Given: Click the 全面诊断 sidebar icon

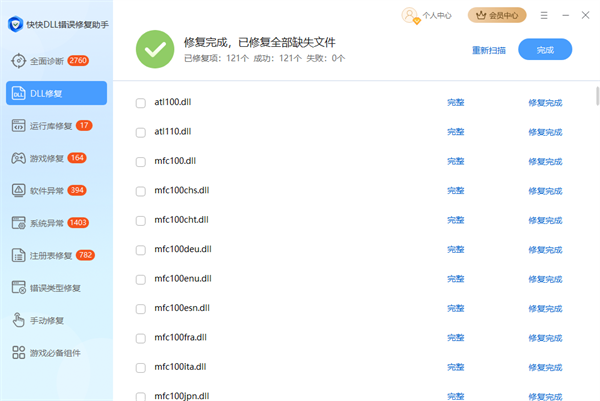Looking at the screenshot, I should [18, 61].
